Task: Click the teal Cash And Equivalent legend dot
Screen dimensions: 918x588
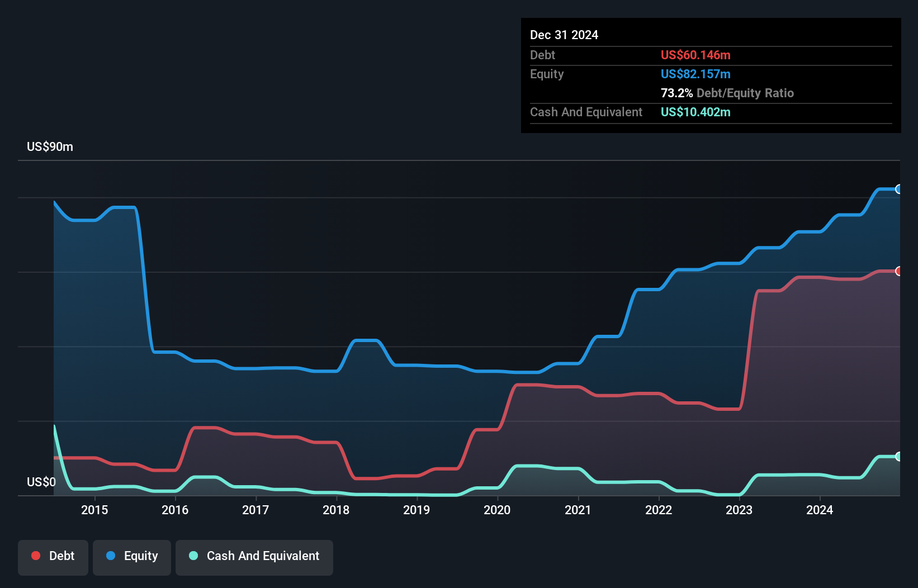Action: [x=193, y=556]
